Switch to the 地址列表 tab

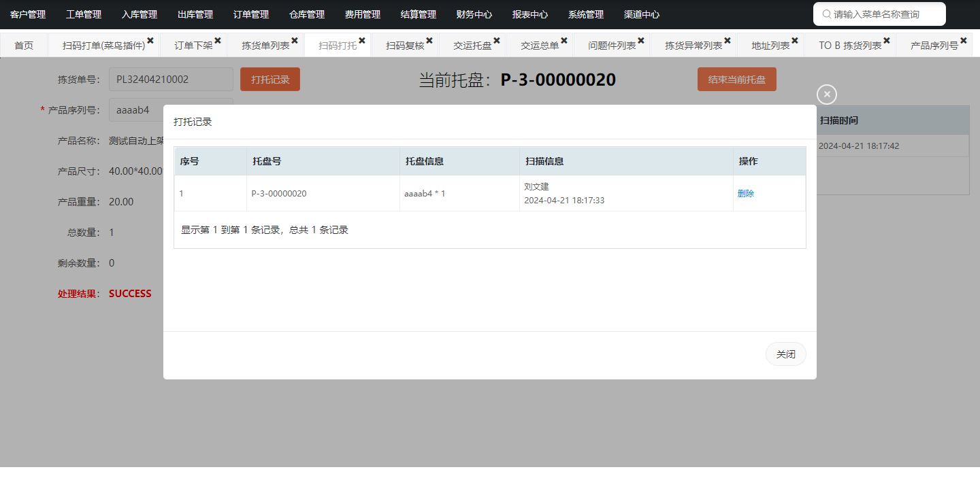pyautogui.click(x=770, y=46)
